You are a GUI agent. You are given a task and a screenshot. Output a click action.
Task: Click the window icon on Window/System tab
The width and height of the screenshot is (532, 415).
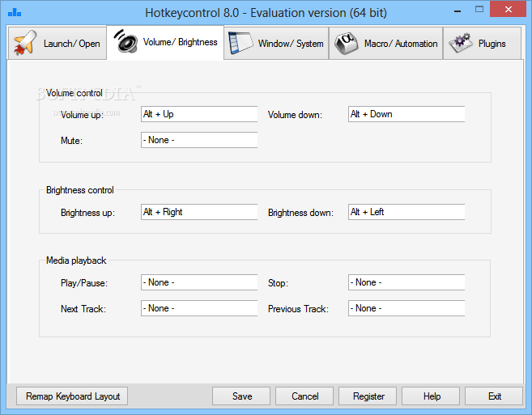click(x=240, y=43)
